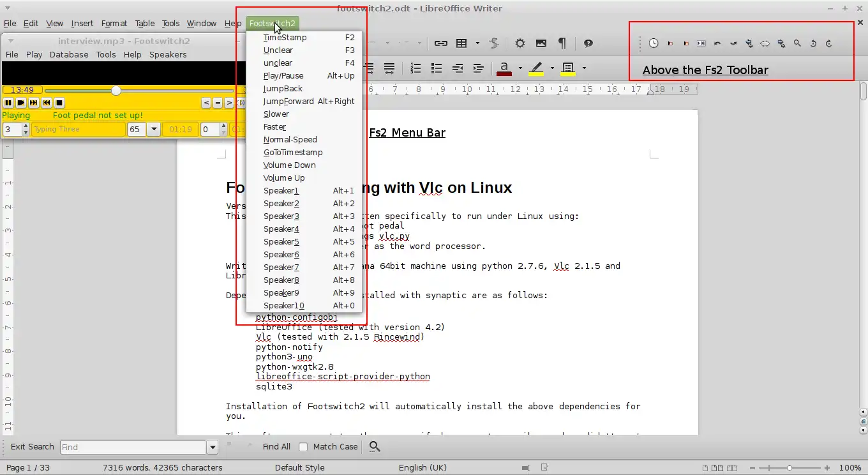Toggle formatting marks with the pilcrow icon
The image size is (868, 475).
click(562, 43)
